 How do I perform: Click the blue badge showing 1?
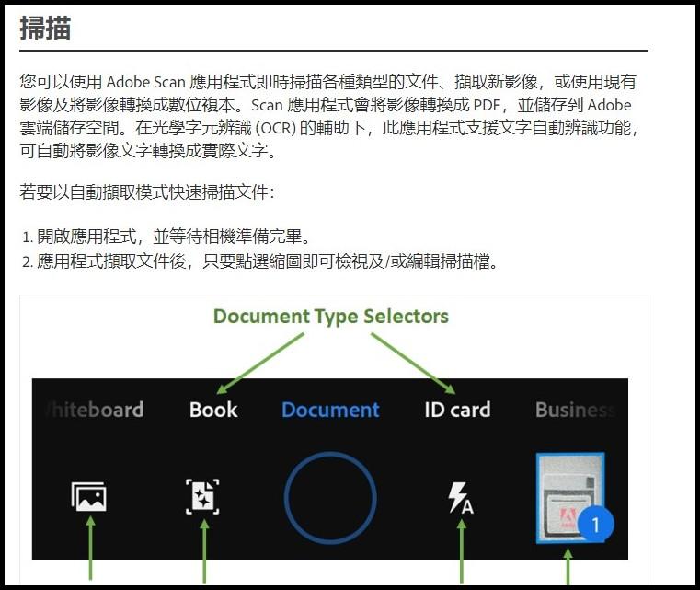coord(595,525)
